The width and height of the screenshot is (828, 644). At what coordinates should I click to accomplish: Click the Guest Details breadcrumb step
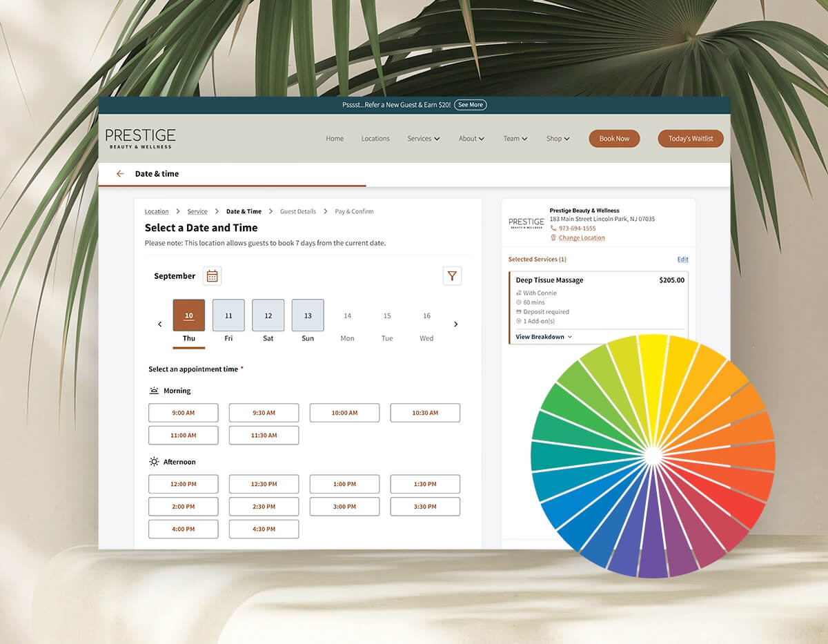298,212
